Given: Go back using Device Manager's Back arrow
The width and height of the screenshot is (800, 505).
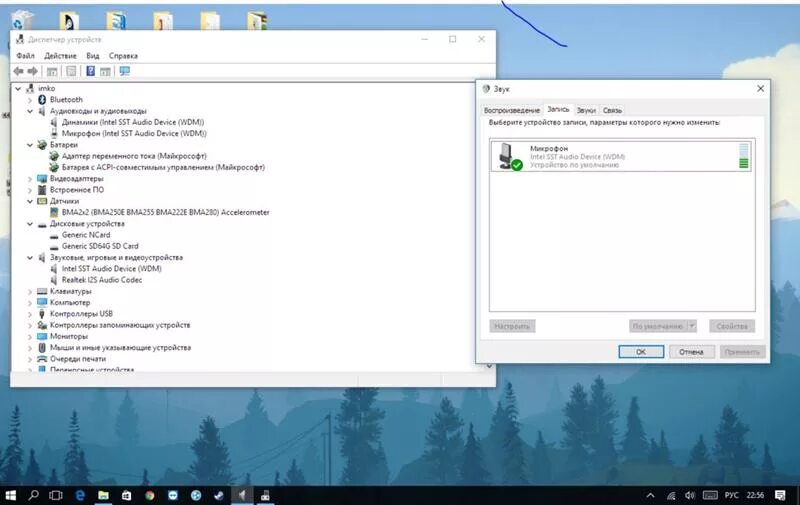Looking at the screenshot, I should click(18, 71).
